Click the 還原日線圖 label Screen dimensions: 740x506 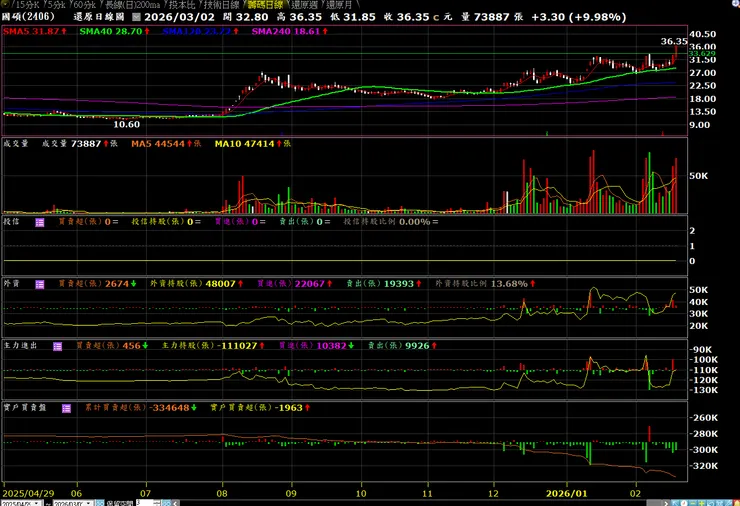tap(99, 17)
